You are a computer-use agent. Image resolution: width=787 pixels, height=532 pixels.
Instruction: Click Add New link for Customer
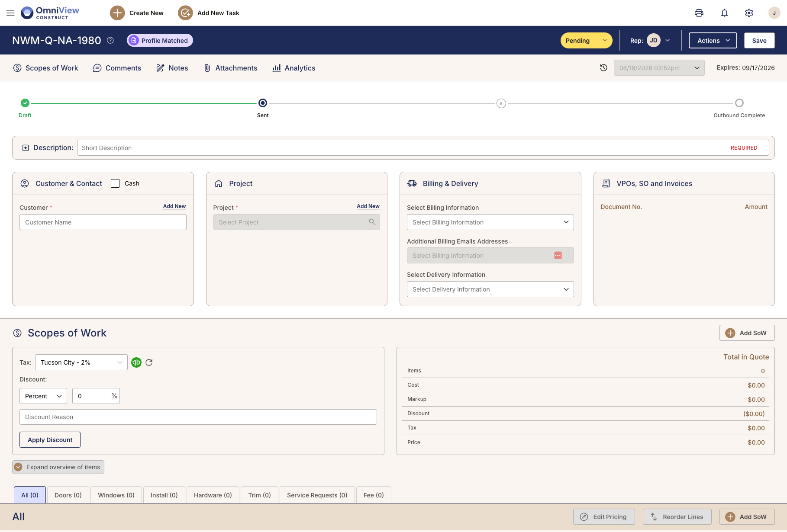pyautogui.click(x=174, y=206)
